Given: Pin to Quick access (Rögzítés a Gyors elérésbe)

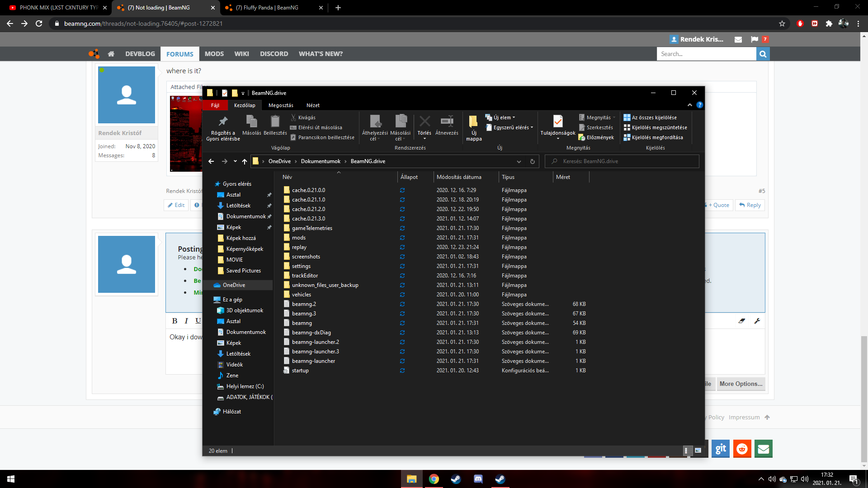Looking at the screenshot, I should click(223, 128).
